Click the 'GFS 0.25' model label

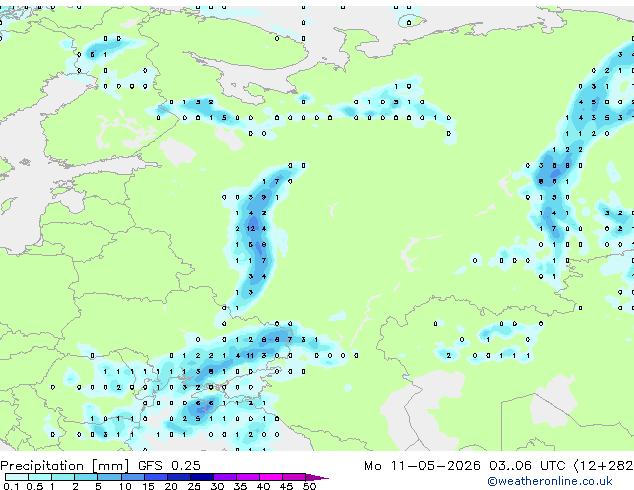[169, 466]
